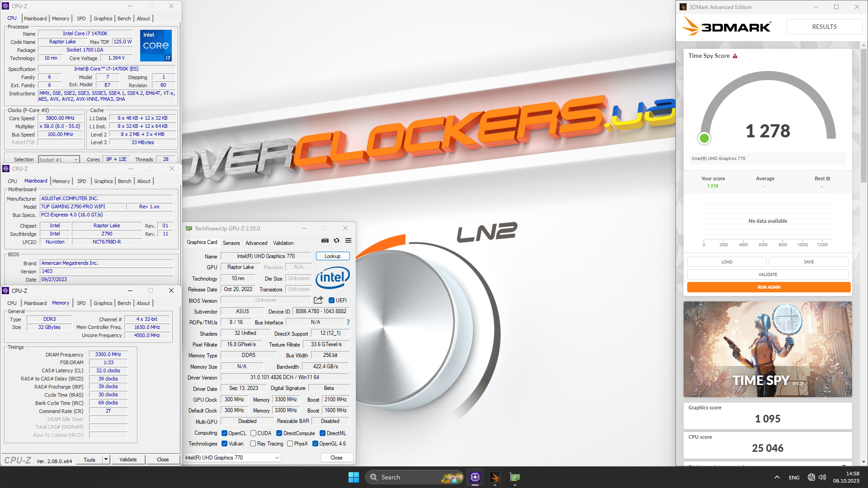Open the About tab in the Memory CPU-Z window

coord(143,303)
